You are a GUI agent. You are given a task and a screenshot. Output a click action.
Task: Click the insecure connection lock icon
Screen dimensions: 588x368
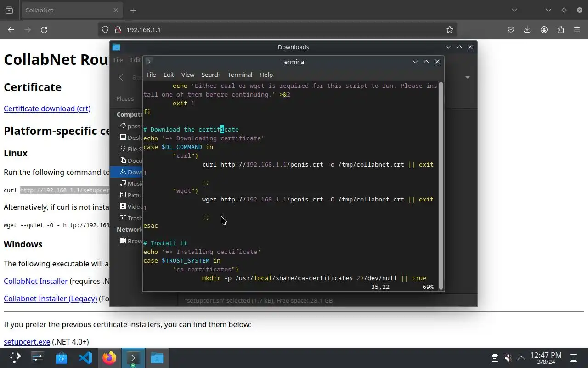tap(118, 29)
